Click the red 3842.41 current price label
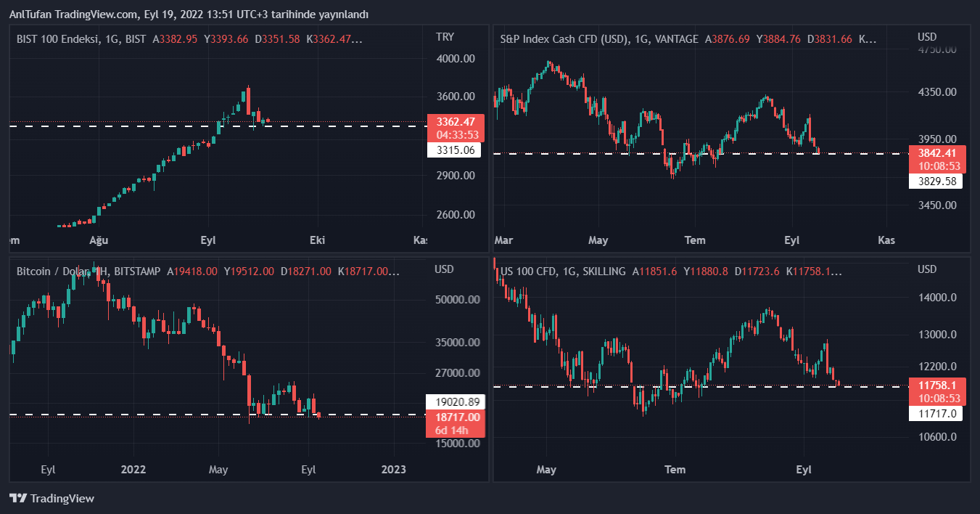The image size is (980, 514). tap(936, 153)
